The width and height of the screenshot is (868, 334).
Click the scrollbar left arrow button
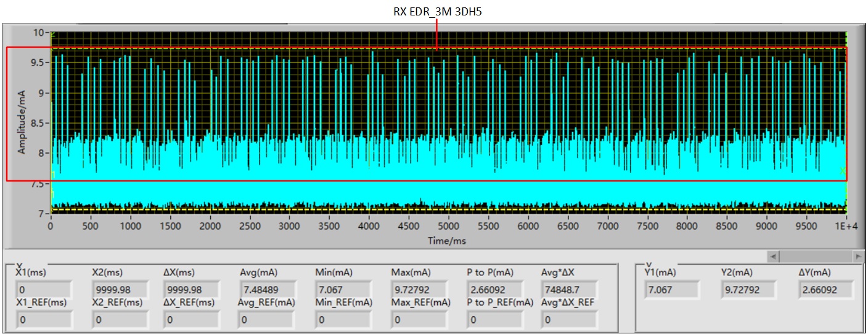(774, 255)
